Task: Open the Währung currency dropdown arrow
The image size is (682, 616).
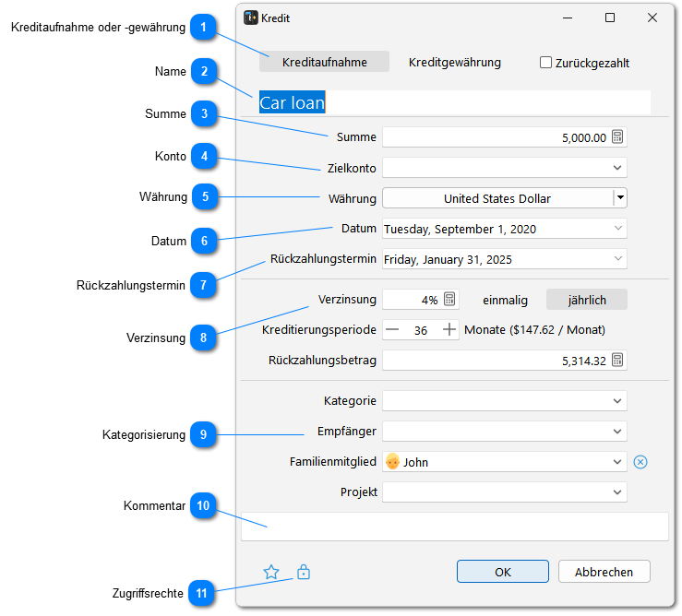Action: (620, 197)
